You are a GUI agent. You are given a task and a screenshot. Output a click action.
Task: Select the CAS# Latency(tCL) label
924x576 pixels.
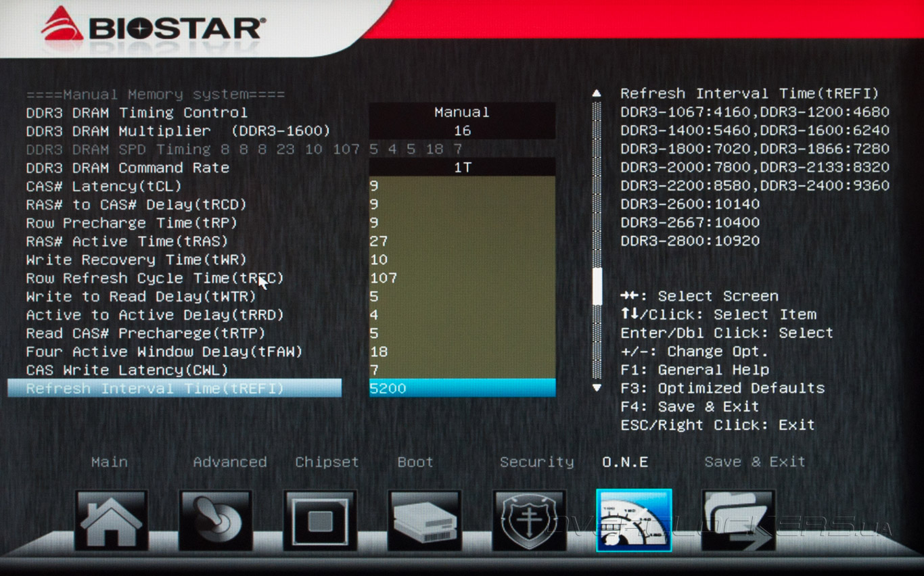[104, 186]
